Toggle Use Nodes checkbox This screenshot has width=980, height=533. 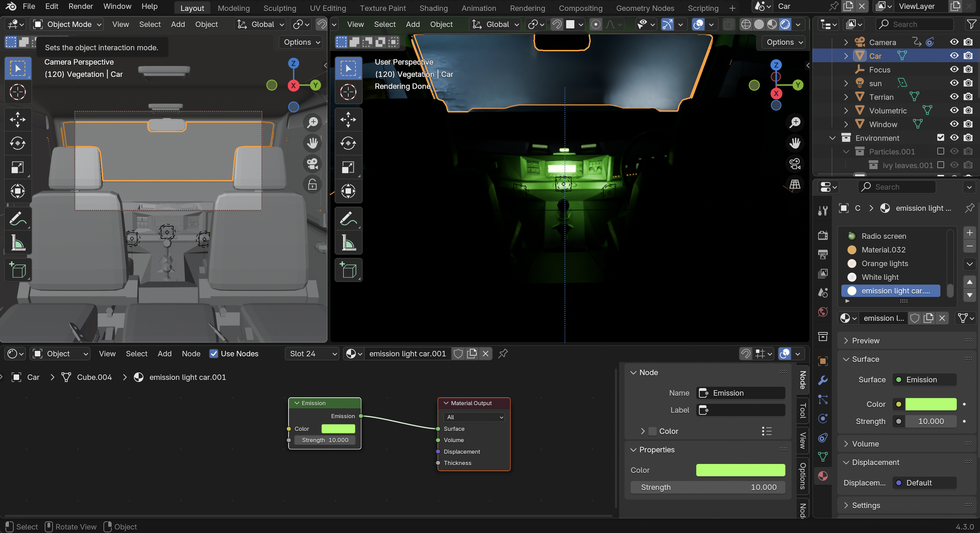click(214, 353)
